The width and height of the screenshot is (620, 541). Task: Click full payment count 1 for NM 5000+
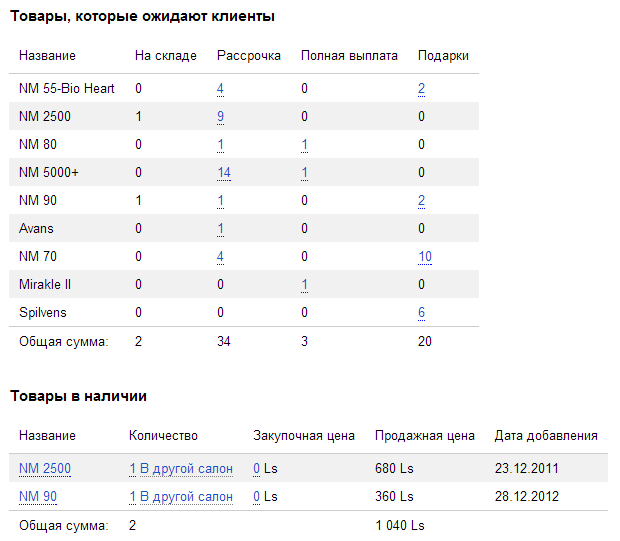point(304,173)
